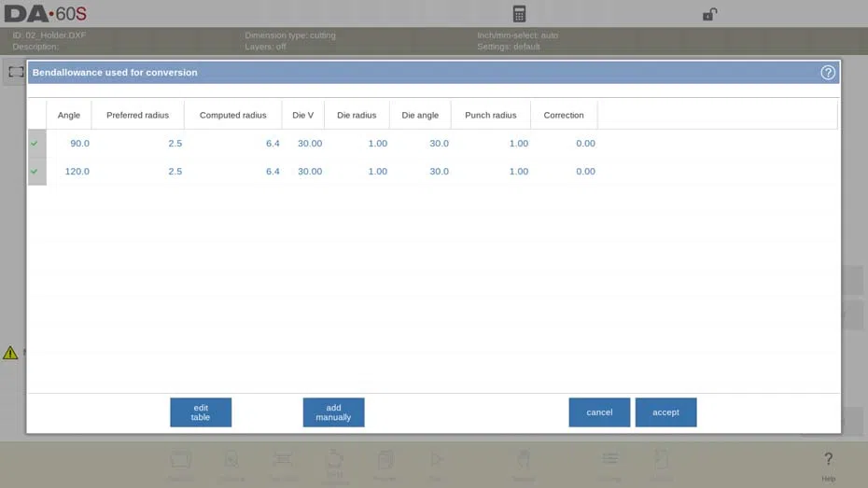Open the calculator icon in top bar

(519, 14)
